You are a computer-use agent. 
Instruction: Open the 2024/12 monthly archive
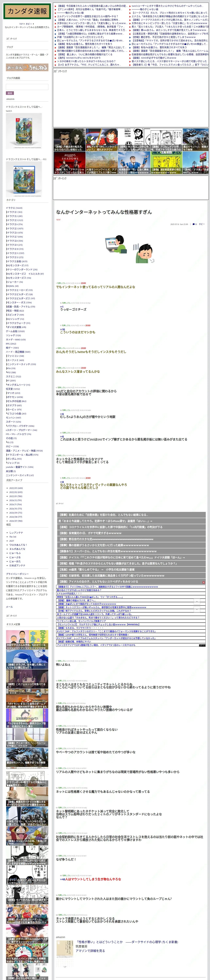pos(16,500)
